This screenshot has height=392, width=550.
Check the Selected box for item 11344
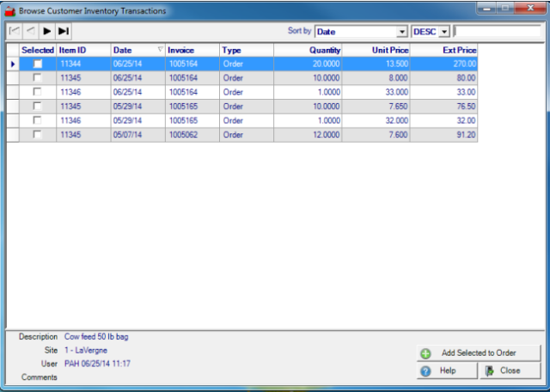[x=37, y=64]
